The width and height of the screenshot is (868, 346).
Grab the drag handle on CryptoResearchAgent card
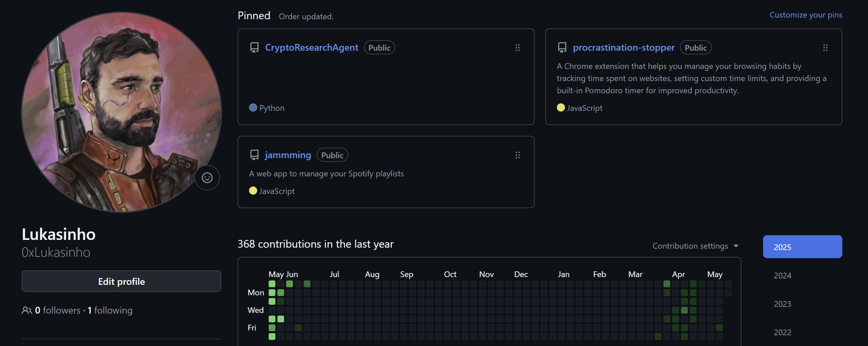(x=517, y=48)
